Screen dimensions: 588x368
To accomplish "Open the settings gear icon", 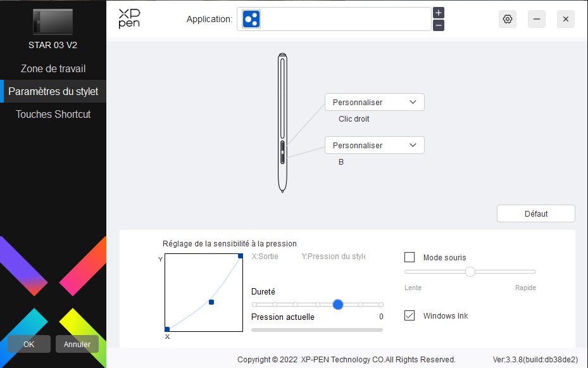I will click(507, 19).
